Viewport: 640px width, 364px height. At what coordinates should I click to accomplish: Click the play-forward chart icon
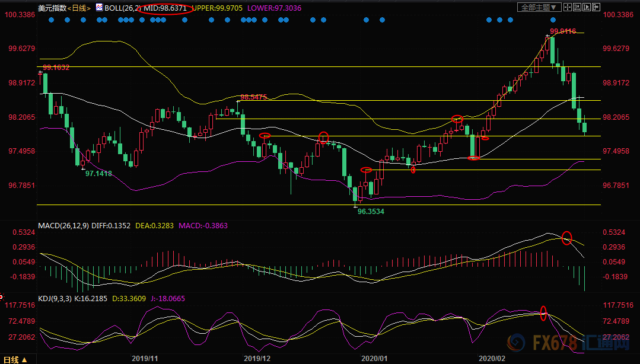587,7
